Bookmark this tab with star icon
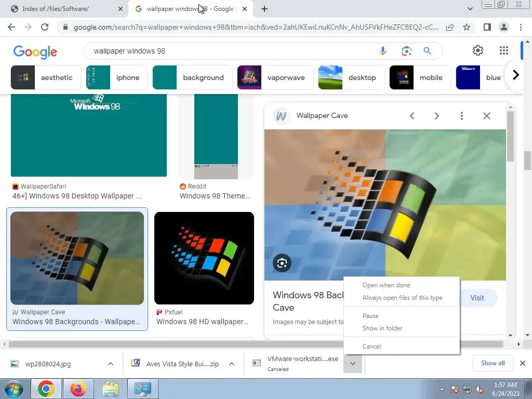The height and width of the screenshot is (399, 532). click(x=467, y=27)
